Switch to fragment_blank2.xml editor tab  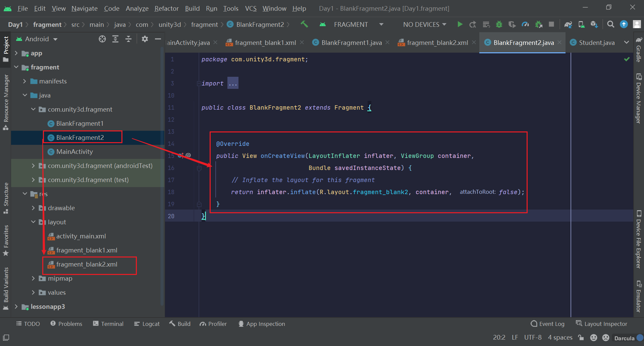point(437,43)
